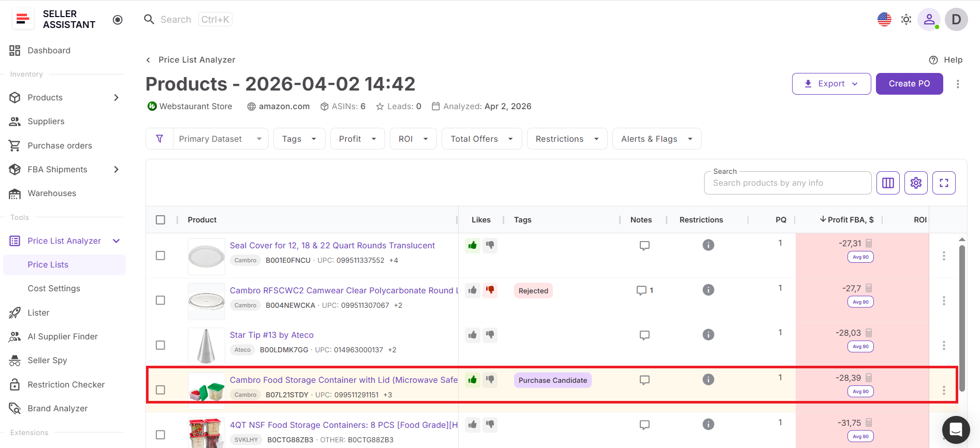Open the Seal Cover product link
The image size is (980, 448).
click(x=332, y=246)
